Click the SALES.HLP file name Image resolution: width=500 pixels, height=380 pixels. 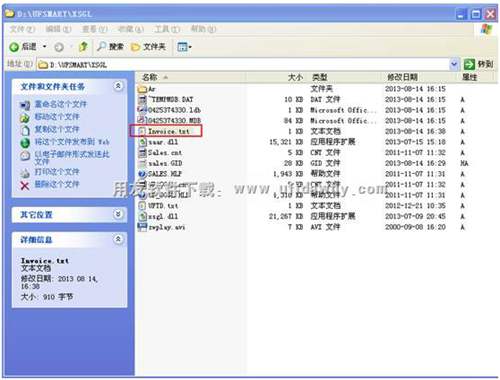click(165, 174)
